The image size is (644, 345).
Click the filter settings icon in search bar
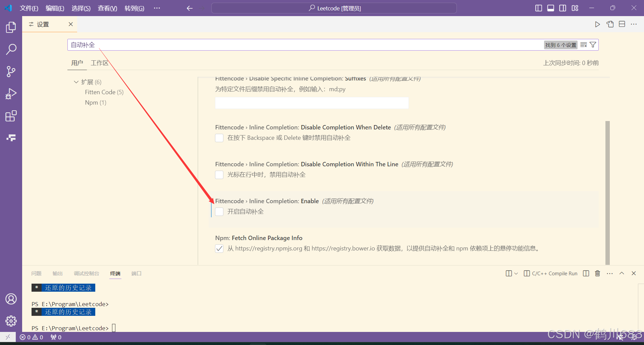point(593,45)
